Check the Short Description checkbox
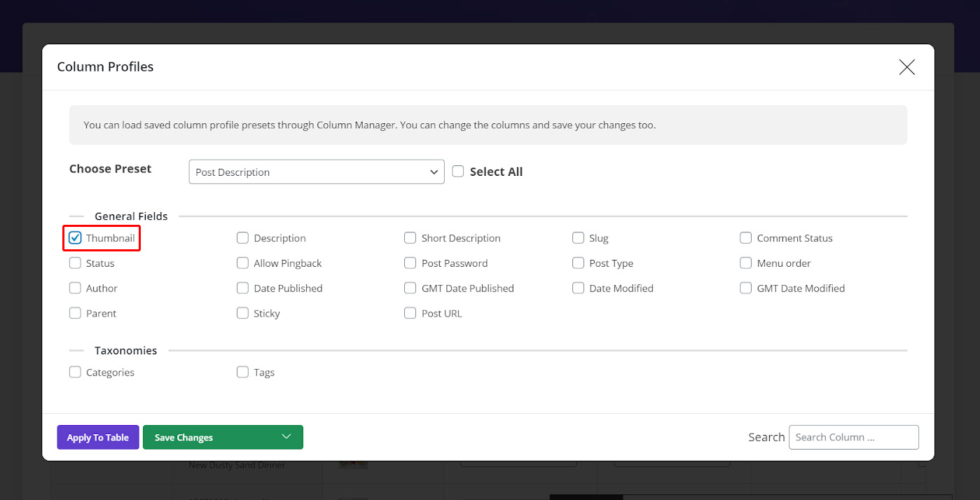 pos(410,238)
